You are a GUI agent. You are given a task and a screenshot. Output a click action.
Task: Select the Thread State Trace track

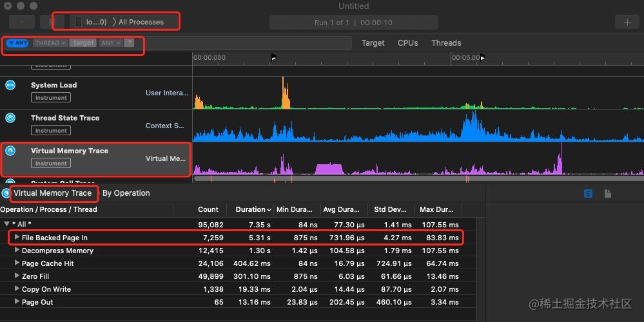pos(96,126)
